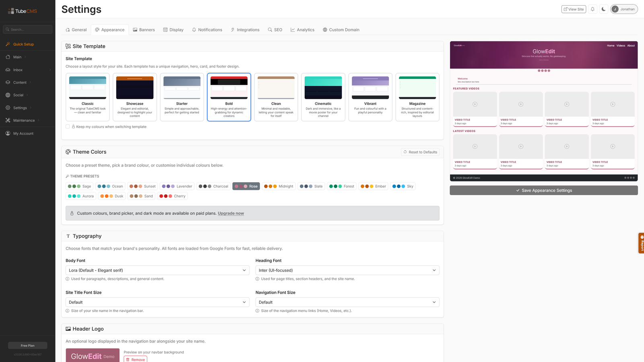
Task: Toggle dark mode with the moon icon
Action: coord(603,9)
